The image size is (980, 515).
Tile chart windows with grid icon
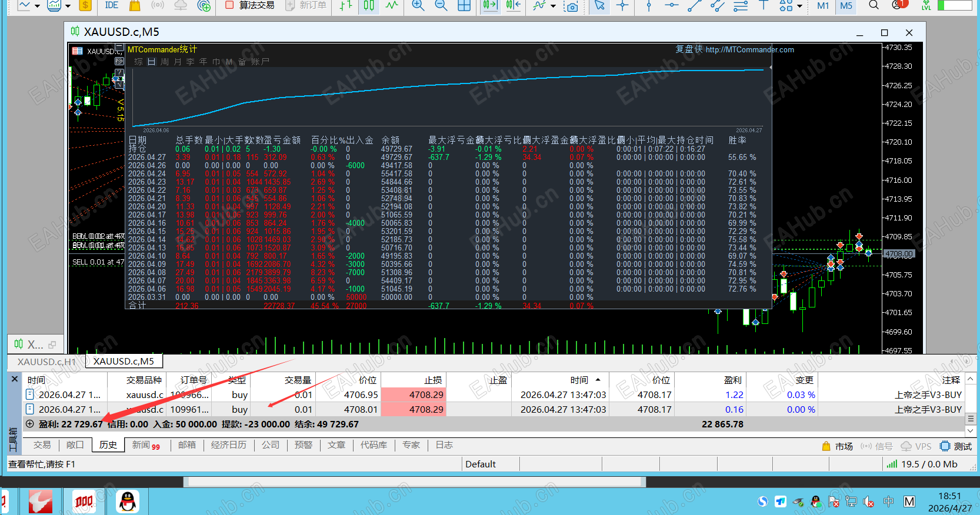[x=464, y=5]
